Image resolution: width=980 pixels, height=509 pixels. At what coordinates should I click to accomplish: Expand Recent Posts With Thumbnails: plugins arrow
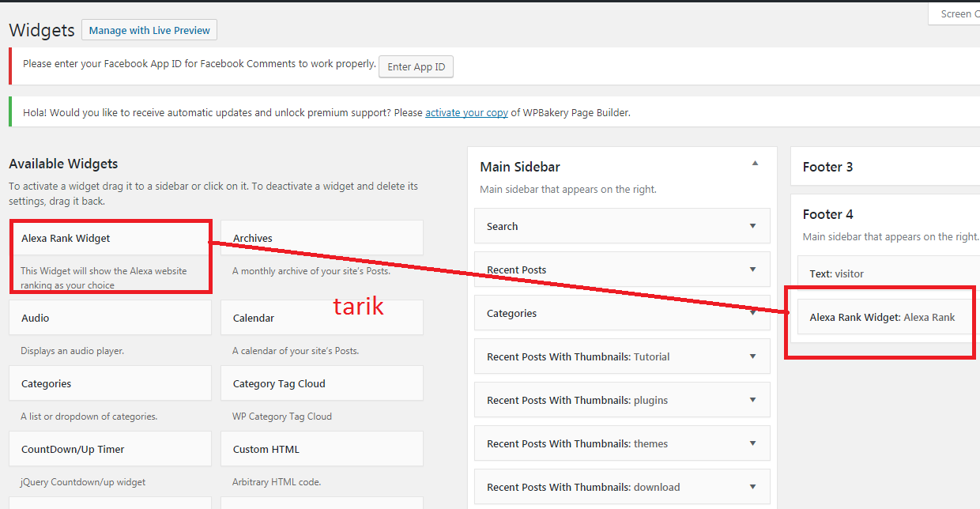tap(752, 400)
